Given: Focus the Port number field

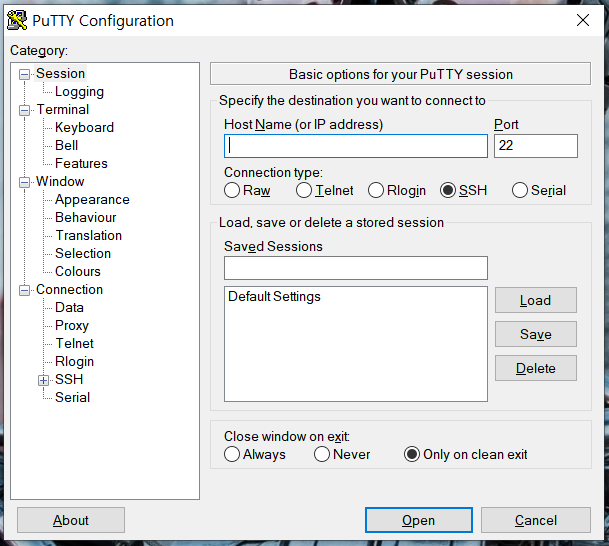Looking at the screenshot, I should tap(536, 146).
